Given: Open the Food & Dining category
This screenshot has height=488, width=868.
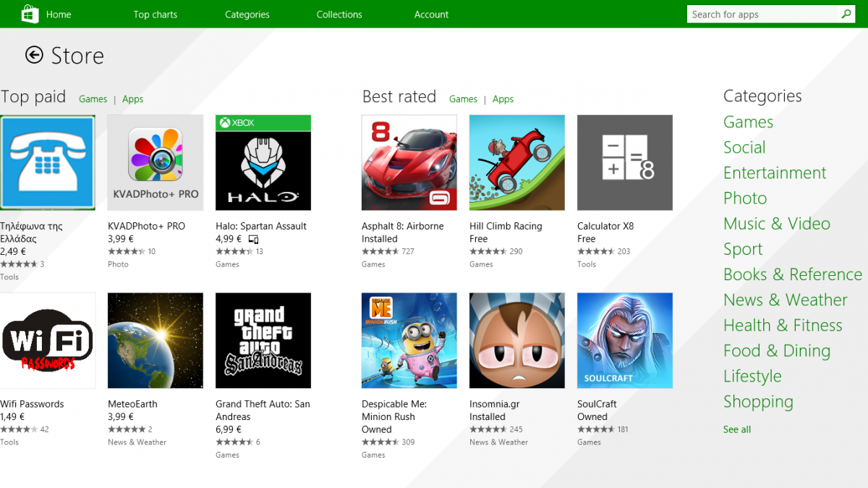Looking at the screenshot, I should click(x=777, y=350).
